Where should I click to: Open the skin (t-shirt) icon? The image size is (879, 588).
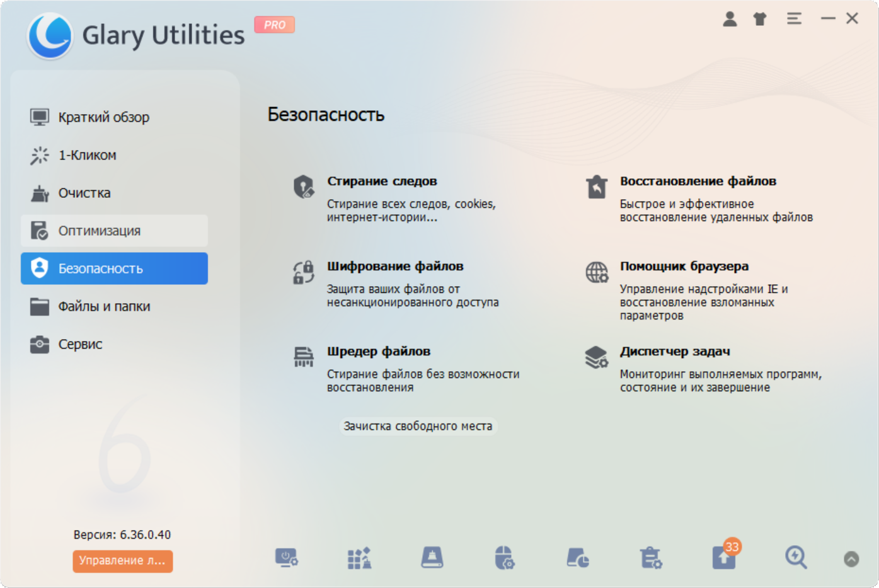click(x=760, y=19)
